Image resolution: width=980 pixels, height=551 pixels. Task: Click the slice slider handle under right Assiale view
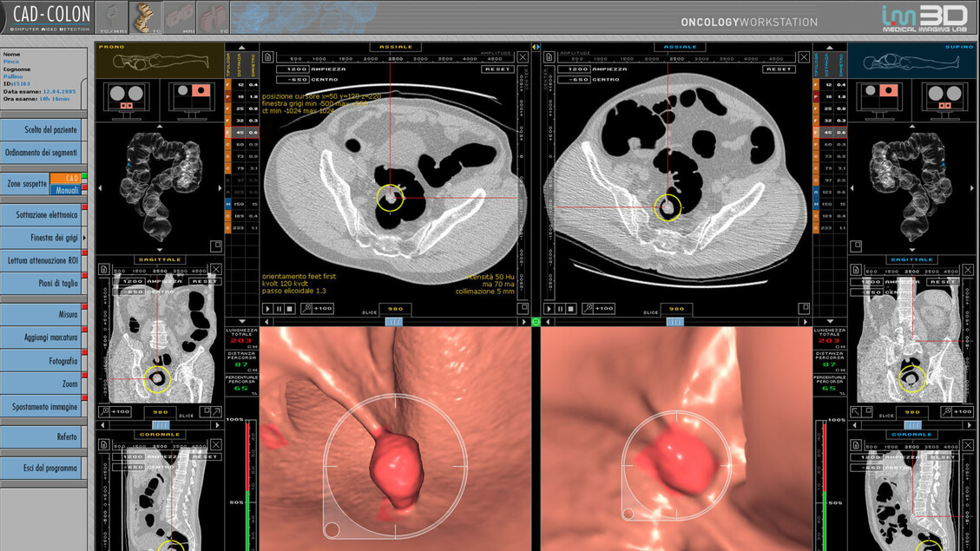tap(674, 322)
